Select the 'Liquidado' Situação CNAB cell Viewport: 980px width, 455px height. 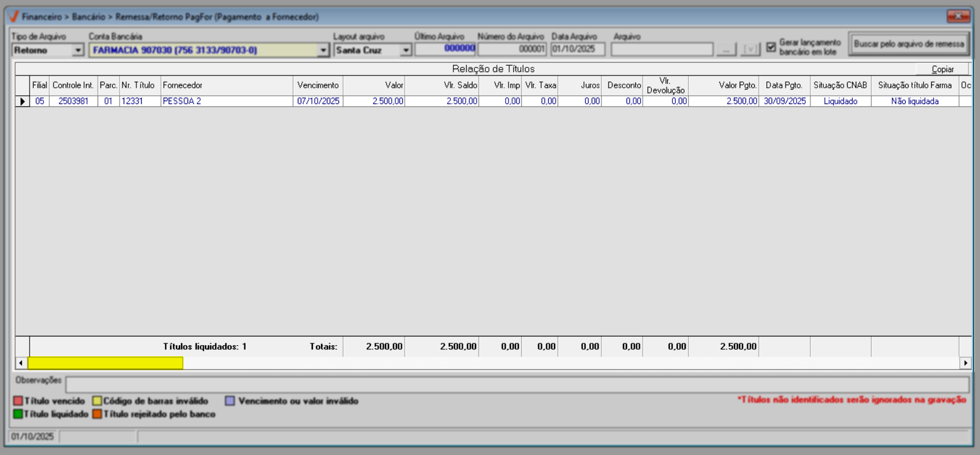tap(840, 101)
